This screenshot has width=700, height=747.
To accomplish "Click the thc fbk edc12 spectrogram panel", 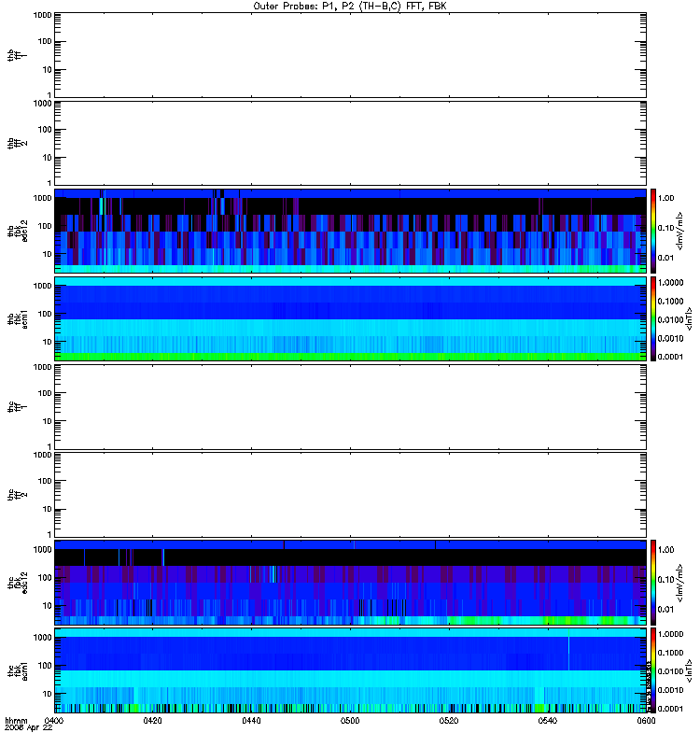I will (x=350, y=583).
